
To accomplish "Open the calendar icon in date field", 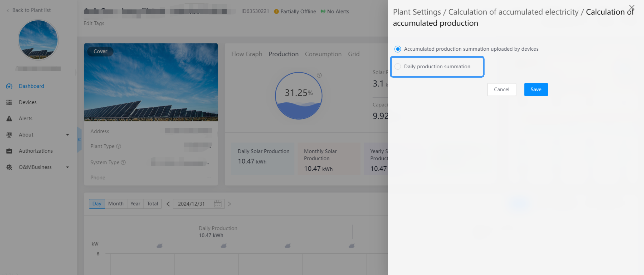I will click(x=218, y=204).
